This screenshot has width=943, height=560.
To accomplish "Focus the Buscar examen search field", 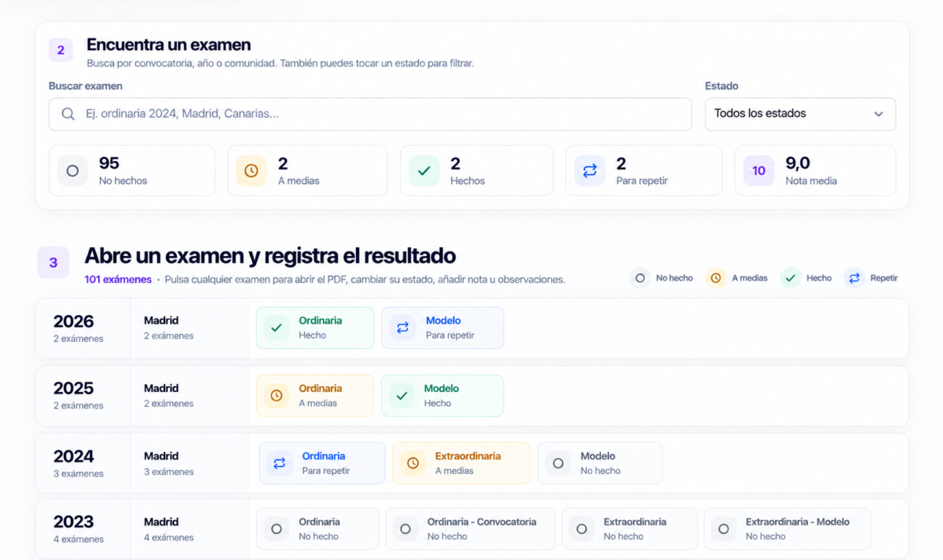I will tap(370, 114).
